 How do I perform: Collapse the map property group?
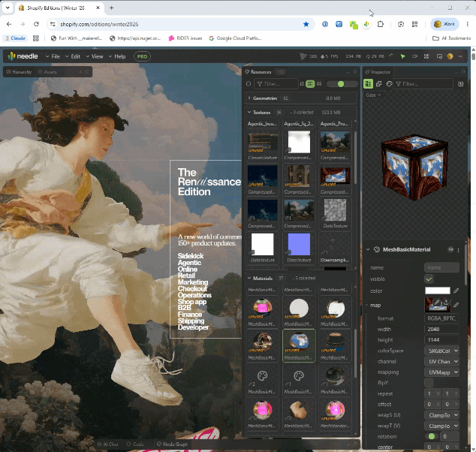[367, 305]
